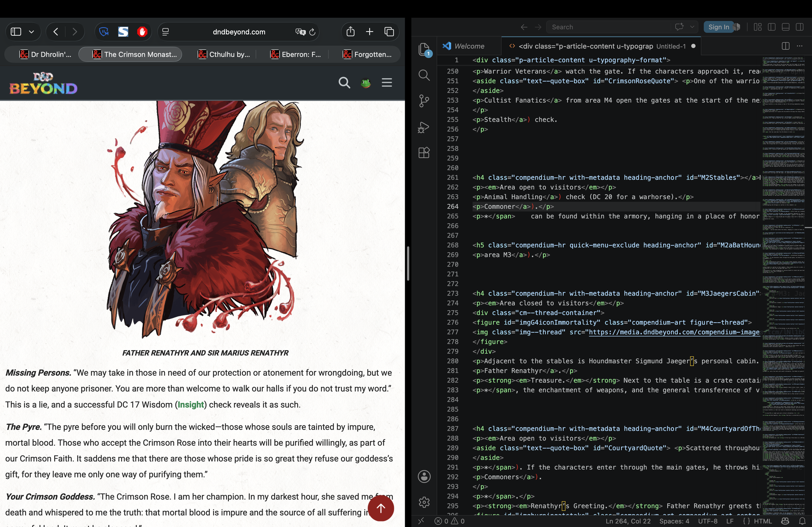This screenshot has width=812, height=527.
Task: Click the media.dndbeyond.com image URL
Action: point(674,332)
